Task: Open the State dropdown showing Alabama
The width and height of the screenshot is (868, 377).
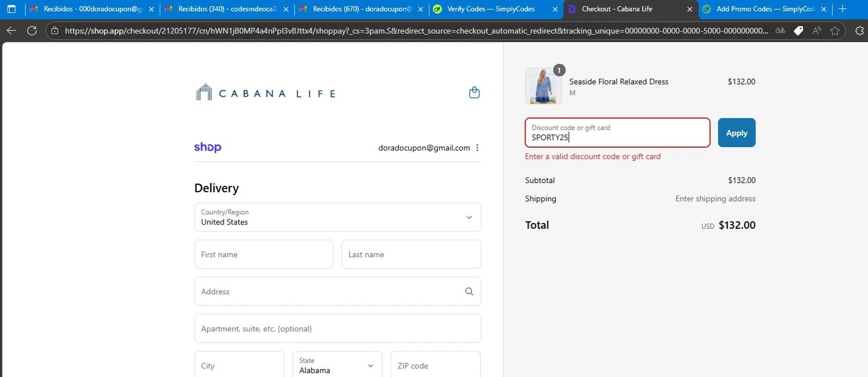Action: tap(337, 365)
